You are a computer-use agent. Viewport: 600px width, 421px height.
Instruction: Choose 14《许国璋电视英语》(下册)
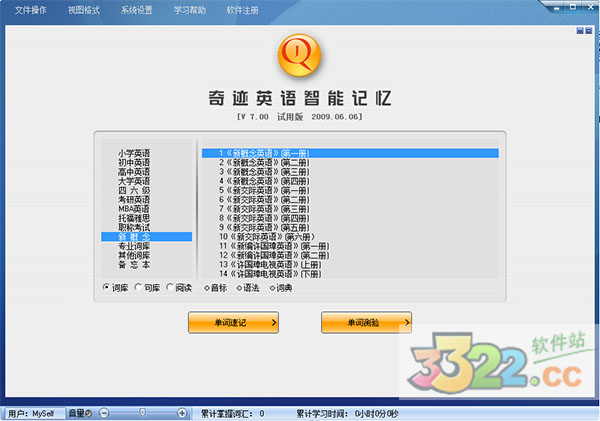(x=270, y=274)
